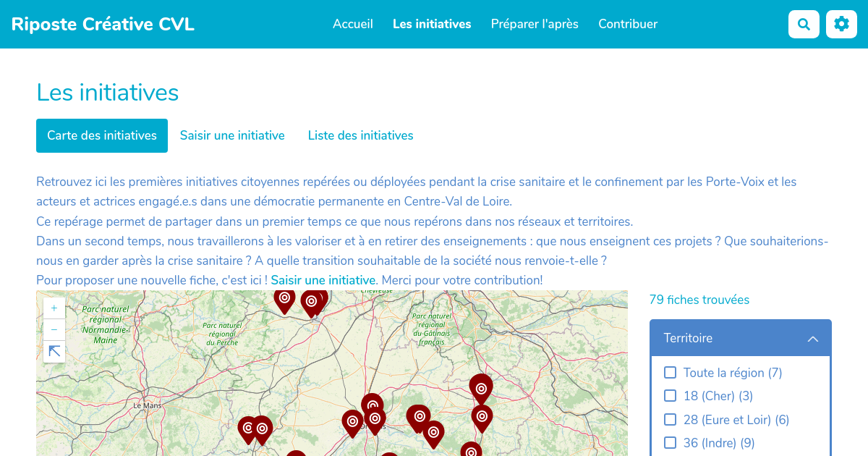
Task: Switch to the Saisir une initiative tab
Action: tap(232, 135)
